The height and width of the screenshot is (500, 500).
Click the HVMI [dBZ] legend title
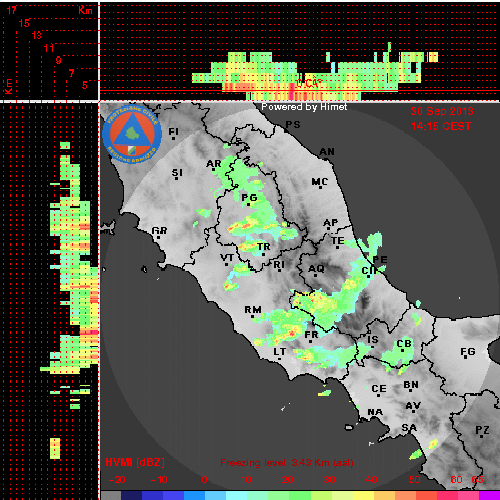[x=135, y=462]
